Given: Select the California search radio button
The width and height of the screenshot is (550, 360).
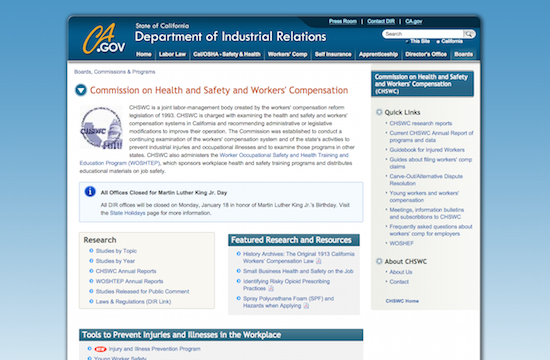Looking at the screenshot, I should (x=438, y=41).
